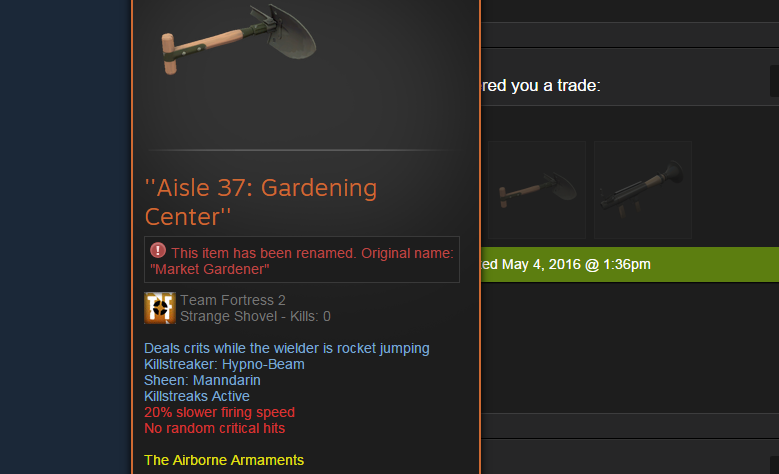Click the "Sheen: Manndarin" attribute text
This screenshot has width=779, height=474.
(x=202, y=380)
